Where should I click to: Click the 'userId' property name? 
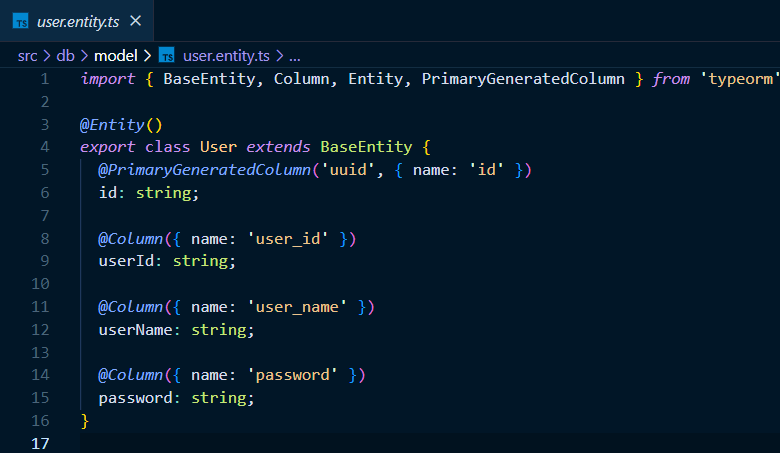[x=126, y=261]
